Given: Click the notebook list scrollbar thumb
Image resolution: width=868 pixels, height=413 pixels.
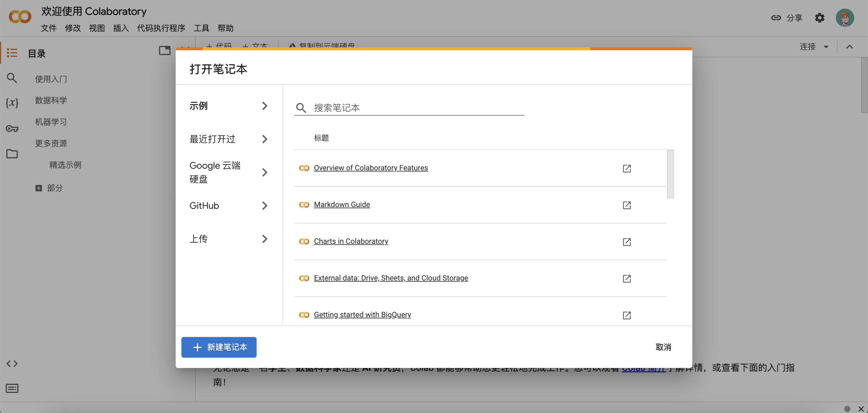Looking at the screenshot, I should tap(670, 174).
